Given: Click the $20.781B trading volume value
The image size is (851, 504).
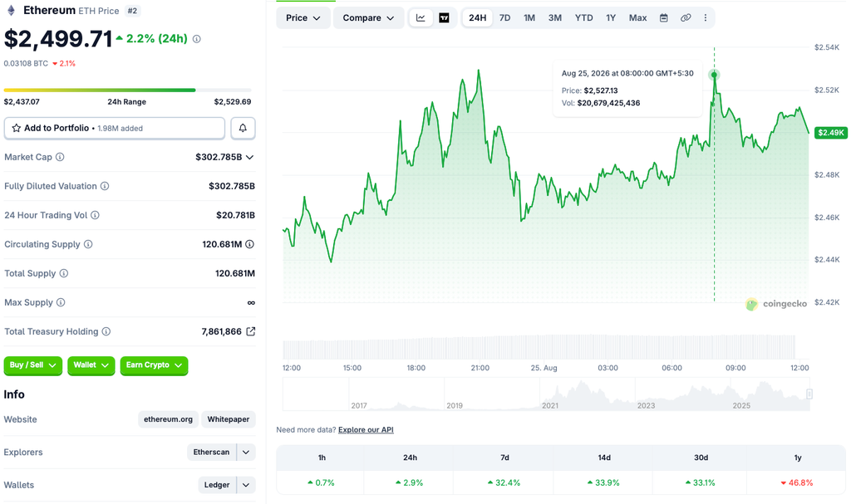Looking at the screenshot, I should [x=235, y=215].
